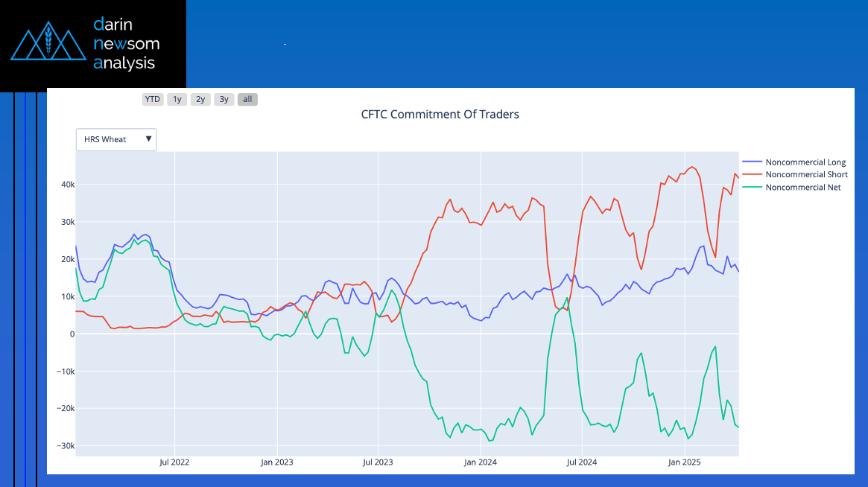The image size is (868, 487).
Task: Click the dropdown arrow beside HRS Wheat
Action: 148,139
